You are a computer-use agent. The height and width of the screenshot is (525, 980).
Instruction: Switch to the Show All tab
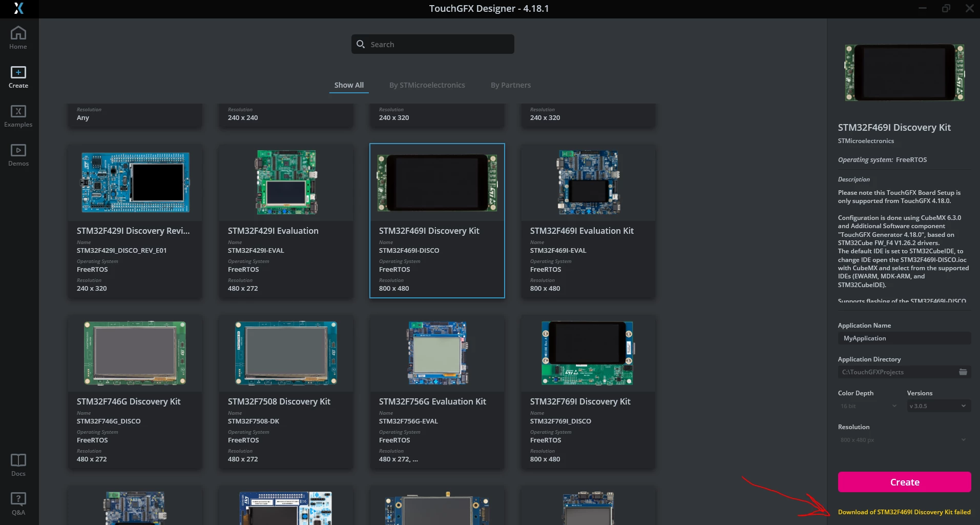[349, 85]
